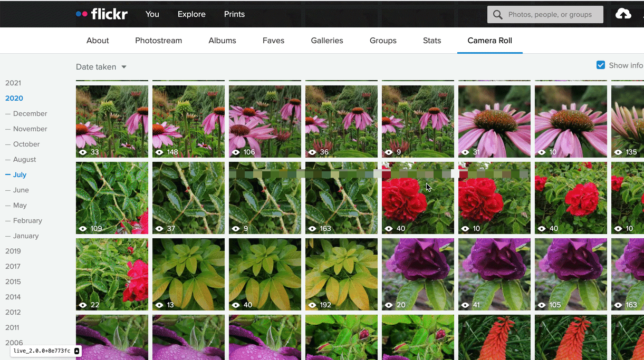
Task: Open the green leaves photo with 163 views in second row
Action: pyautogui.click(x=341, y=198)
